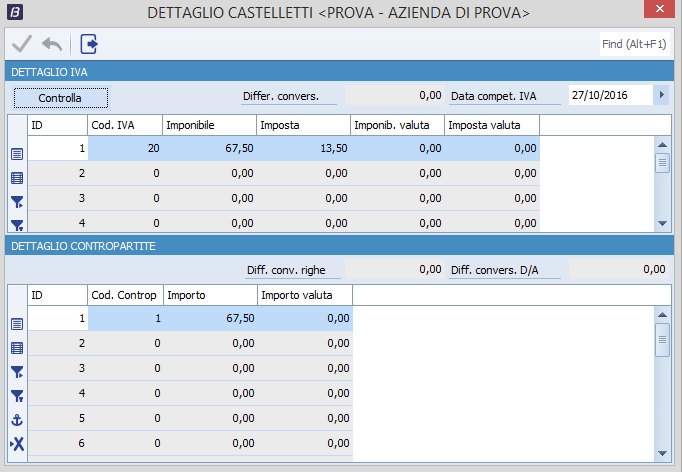Click the Diff. conv. righe value field
The width and height of the screenshot is (682, 472).
click(394, 269)
